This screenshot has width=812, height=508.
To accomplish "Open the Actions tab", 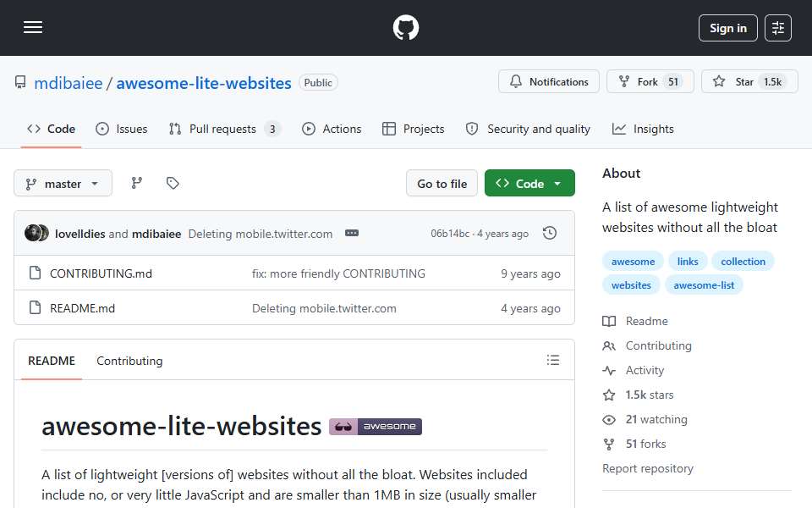I will (x=332, y=129).
